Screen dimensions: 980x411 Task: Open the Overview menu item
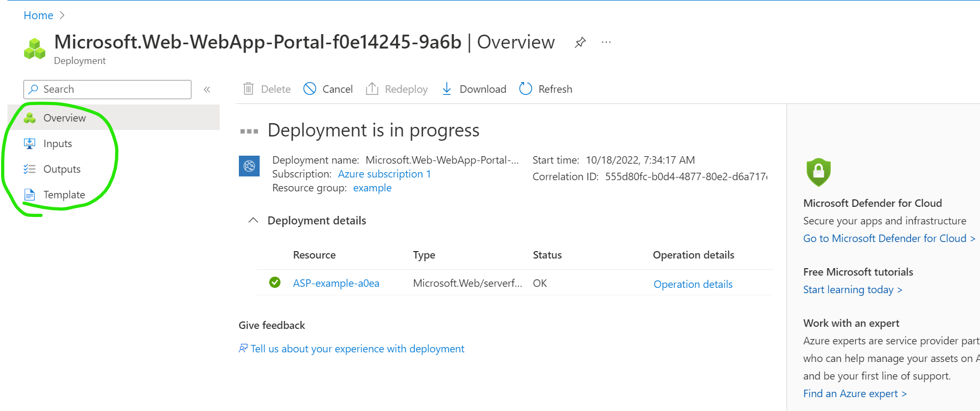(114, 118)
